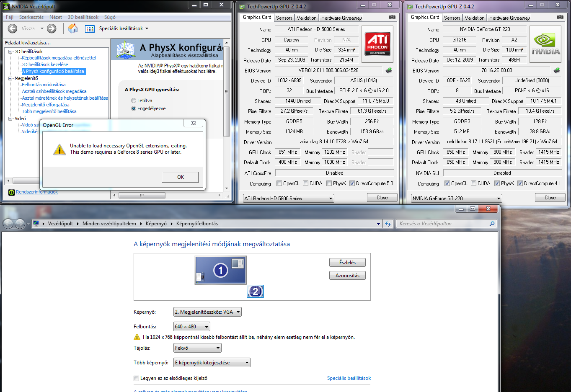Open the Fájl menu

(x=10, y=17)
